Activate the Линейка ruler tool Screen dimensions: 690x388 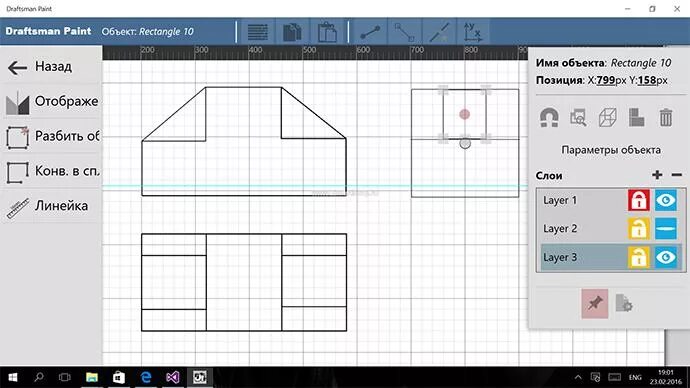tap(51, 206)
